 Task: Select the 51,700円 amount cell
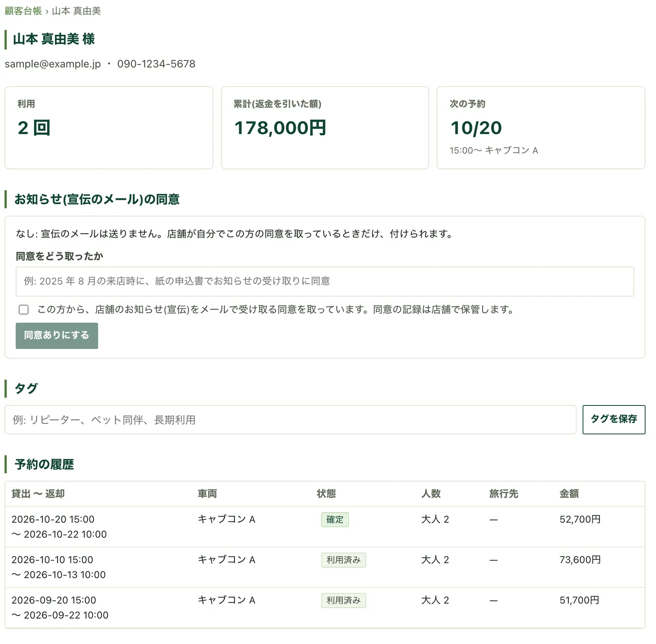[x=579, y=600]
